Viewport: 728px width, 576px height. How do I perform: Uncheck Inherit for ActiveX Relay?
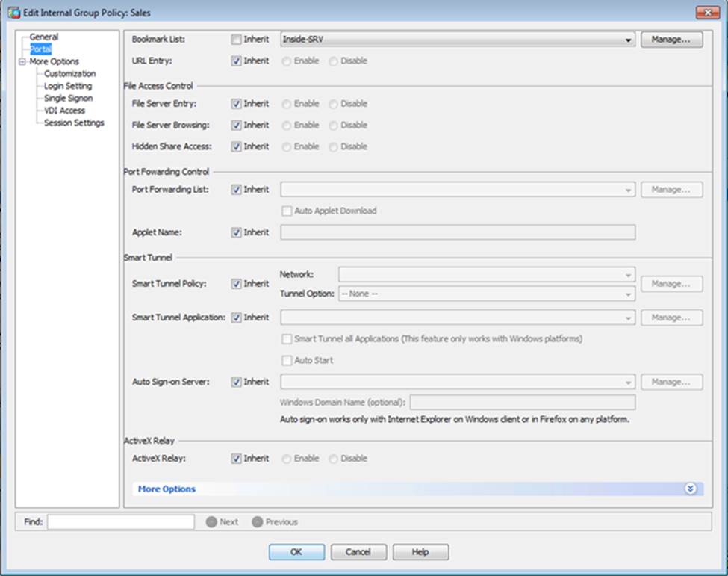[x=237, y=458]
